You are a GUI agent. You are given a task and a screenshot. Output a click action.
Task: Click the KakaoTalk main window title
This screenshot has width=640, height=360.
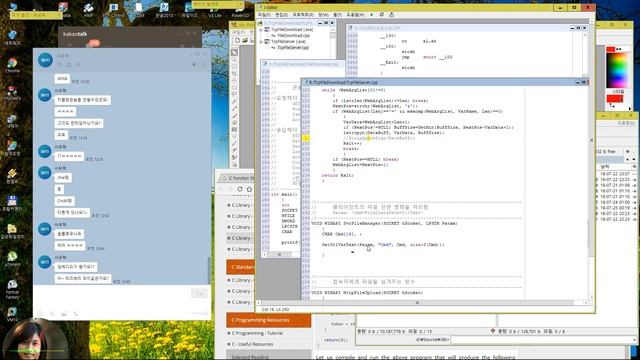pos(75,34)
